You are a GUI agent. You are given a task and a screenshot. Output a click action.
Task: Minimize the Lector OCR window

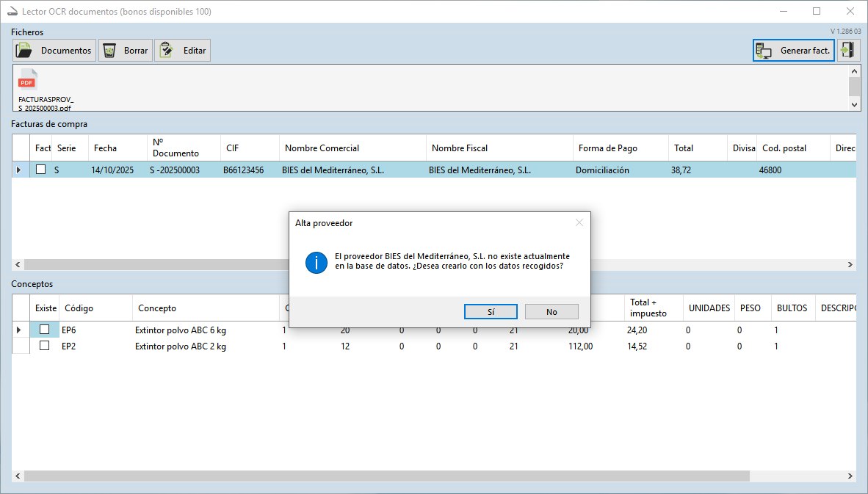tap(784, 11)
